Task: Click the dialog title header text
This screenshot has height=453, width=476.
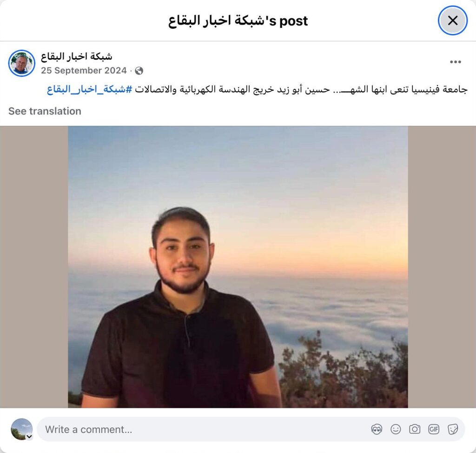Action: point(238,20)
